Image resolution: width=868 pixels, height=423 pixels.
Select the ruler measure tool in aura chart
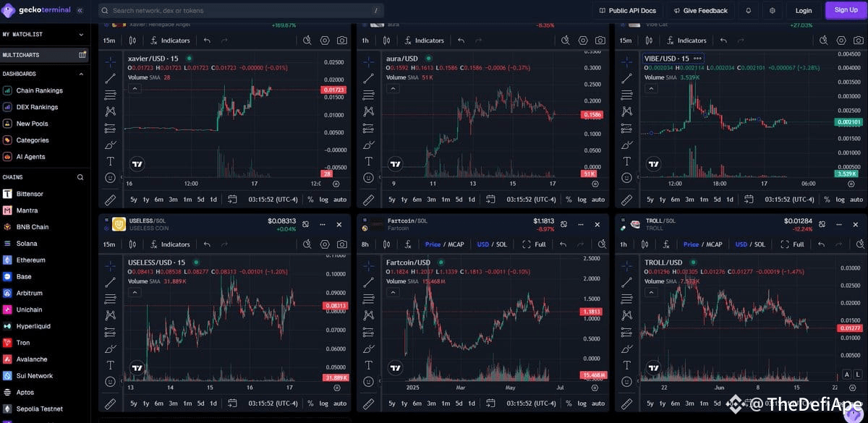pos(368,200)
